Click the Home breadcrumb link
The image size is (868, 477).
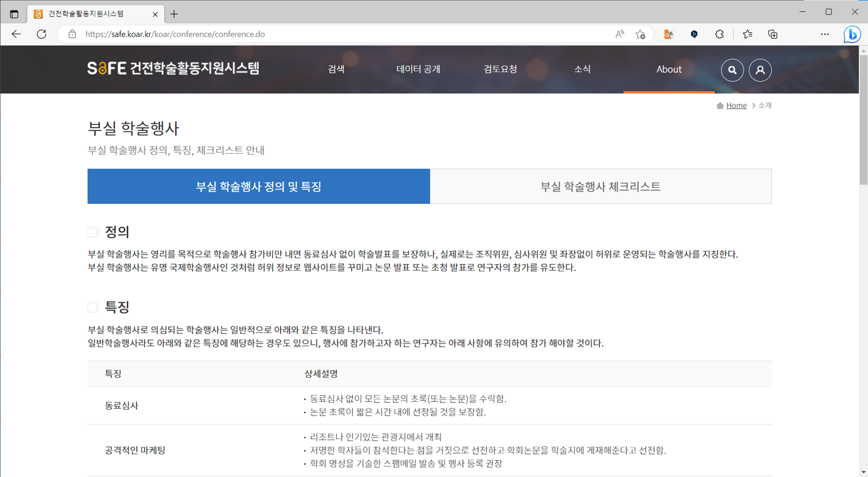click(736, 105)
